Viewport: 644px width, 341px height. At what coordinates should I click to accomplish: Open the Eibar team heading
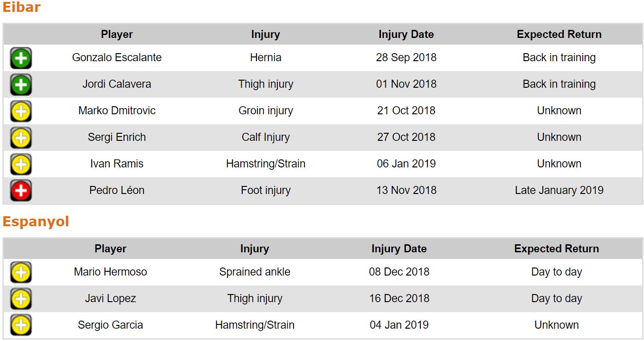(x=21, y=8)
